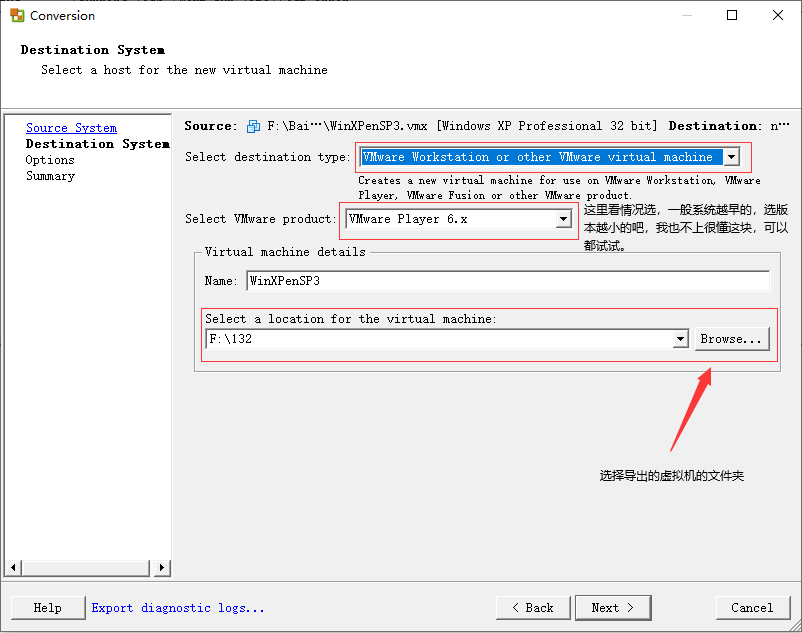802x633 pixels.
Task: Click the Virtual machine details group label
Action: tap(285, 252)
